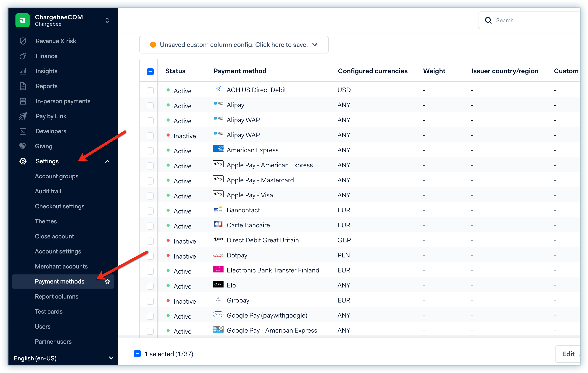This screenshot has width=588, height=373.
Task: Collapse the Settings menu chevron
Action: pos(107,162)
